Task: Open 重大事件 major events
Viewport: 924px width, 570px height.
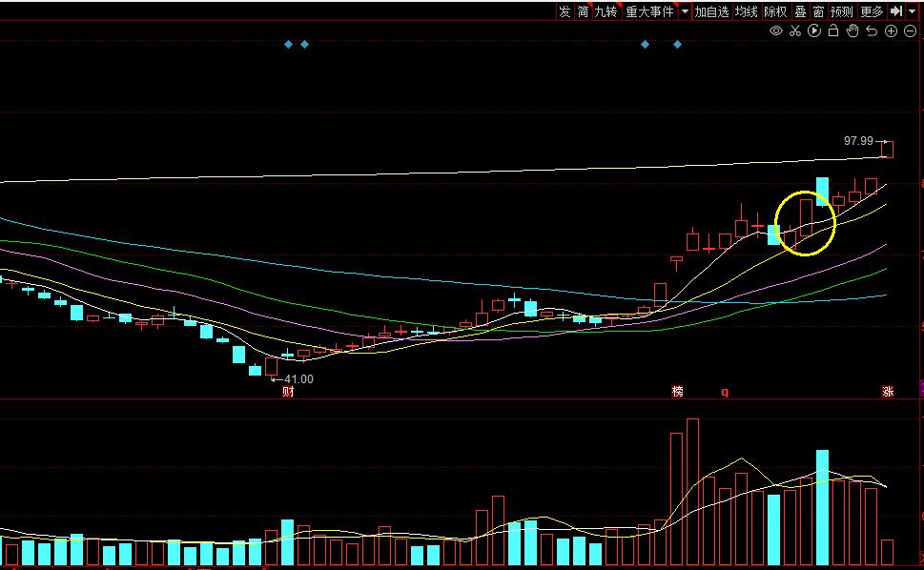Action: (649, 11)
